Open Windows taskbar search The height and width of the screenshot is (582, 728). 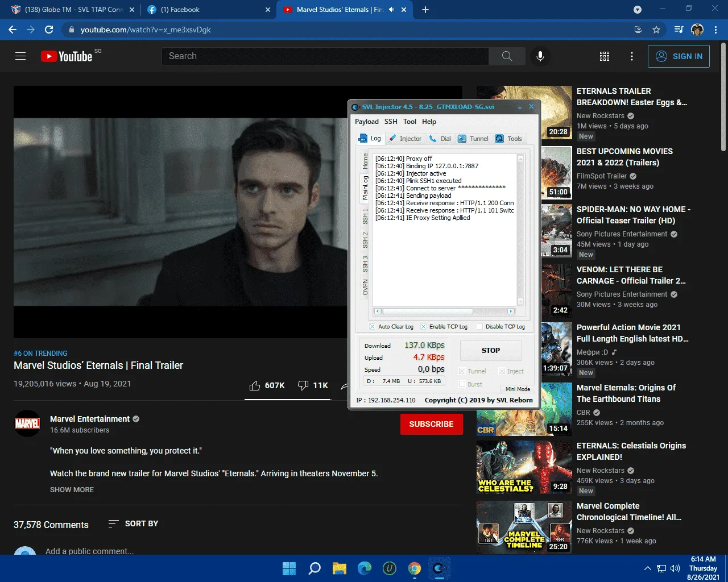315,568
